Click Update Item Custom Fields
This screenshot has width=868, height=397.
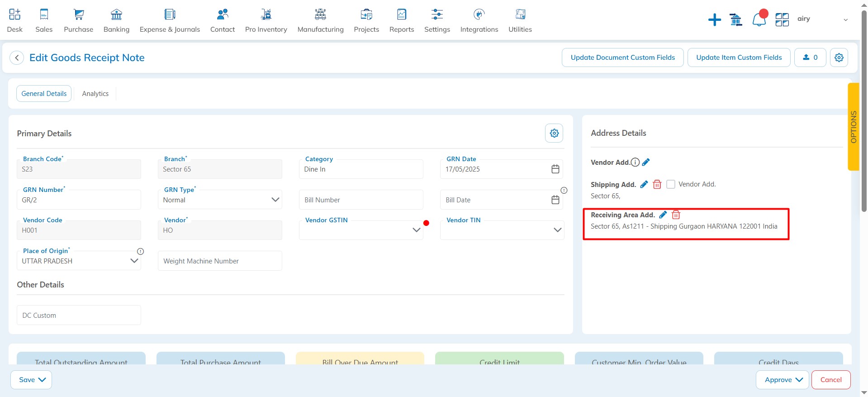739,57
